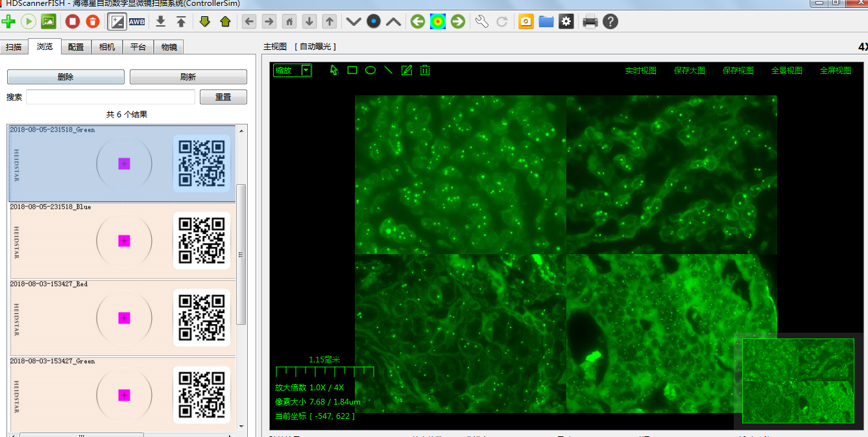Open the wrench tools icon
Image resolution: width=868 pixels, height=437 pixels.
click(481, 21)
